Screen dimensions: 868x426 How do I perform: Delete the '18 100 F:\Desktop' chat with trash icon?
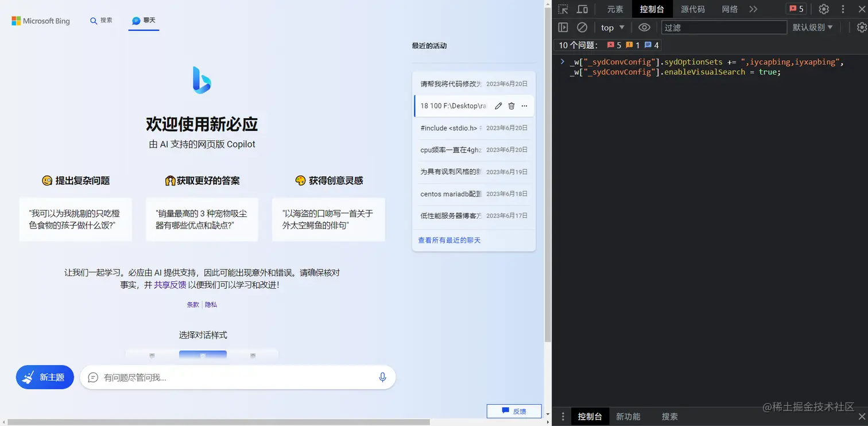[x=511, y=106]
